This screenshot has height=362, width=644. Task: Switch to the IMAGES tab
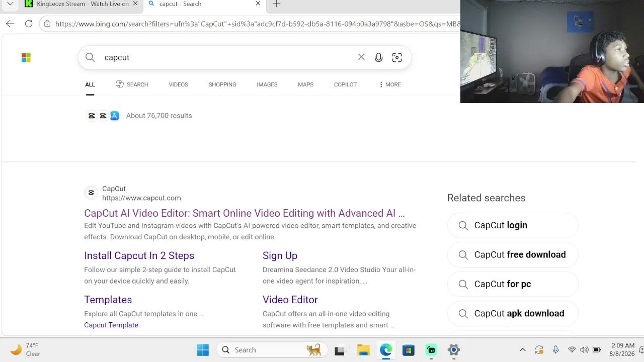(x=267, y=84)
